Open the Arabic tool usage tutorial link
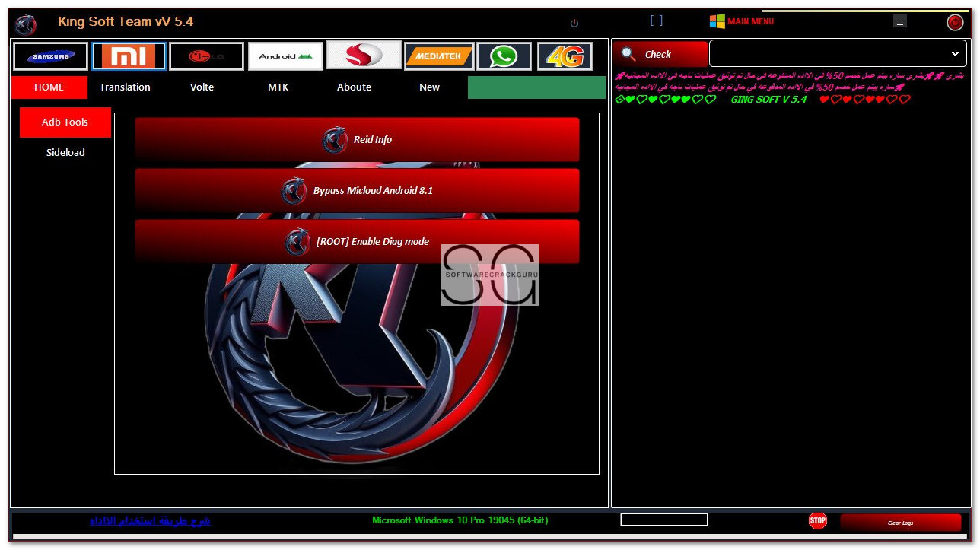 click(150, 521)
